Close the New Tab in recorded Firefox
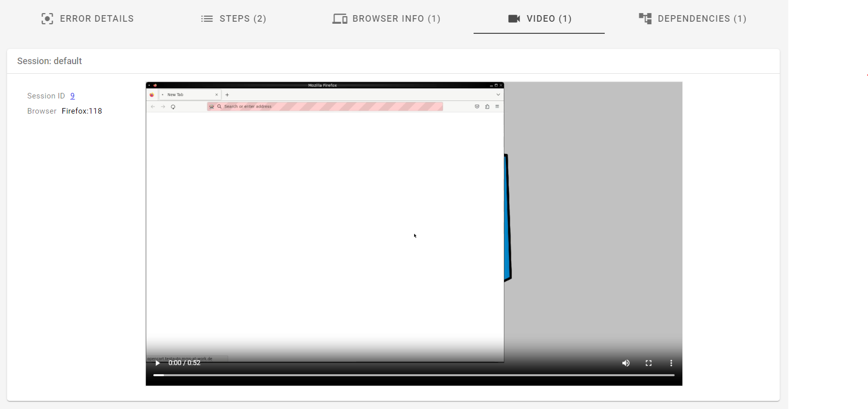Viewport: 868px width, 409px height. tap(217, 94)
